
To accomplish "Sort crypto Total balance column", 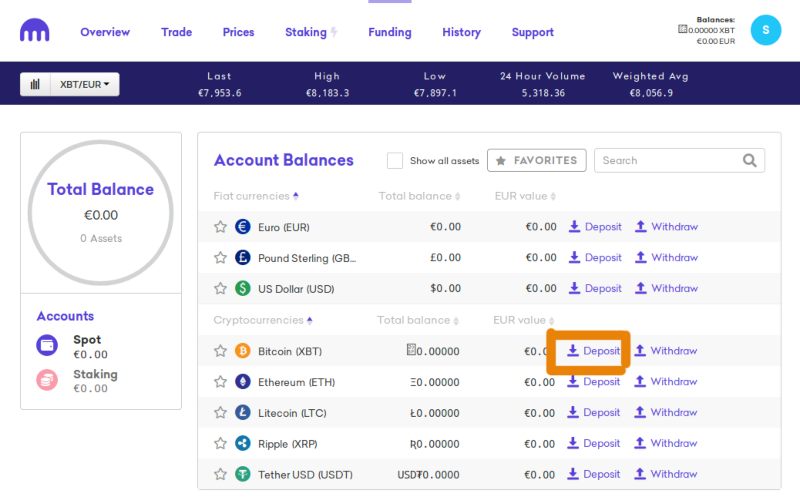I will tap(418, 320).
